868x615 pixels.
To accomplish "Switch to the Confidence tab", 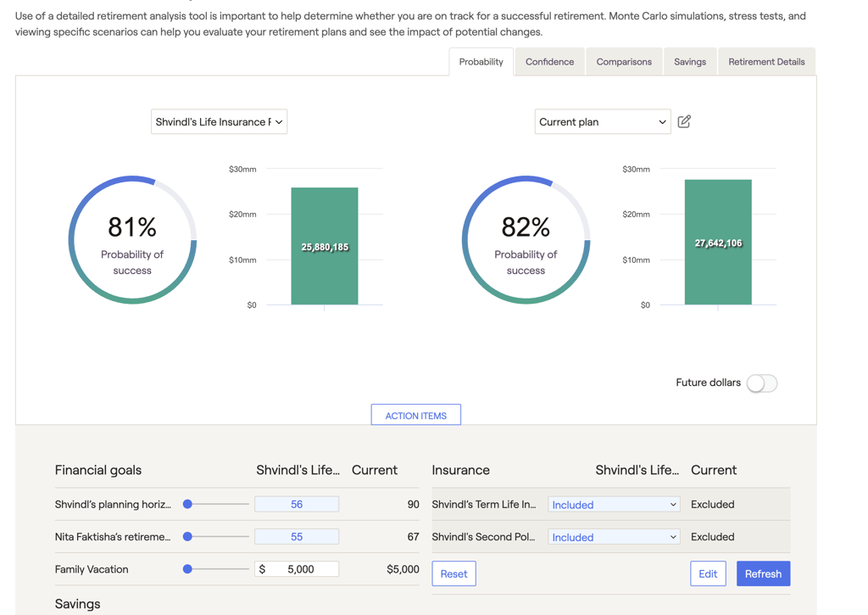I will tap(549, 62).
